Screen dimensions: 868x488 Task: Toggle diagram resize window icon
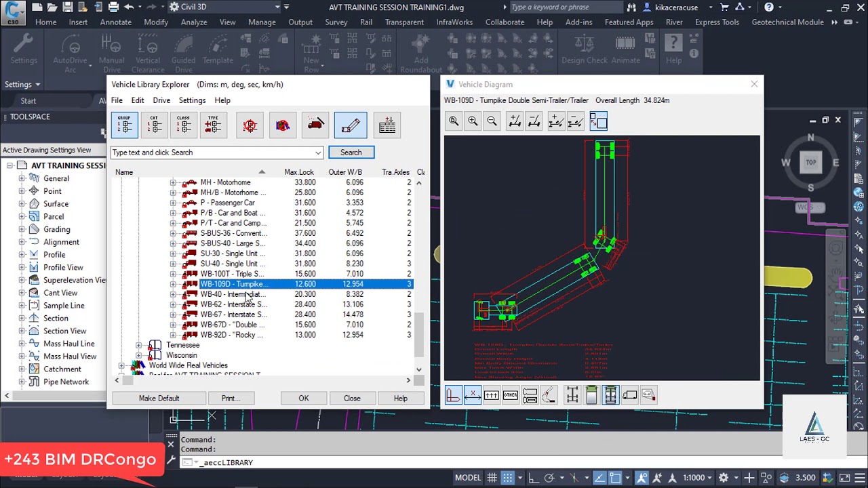(598, 121)
